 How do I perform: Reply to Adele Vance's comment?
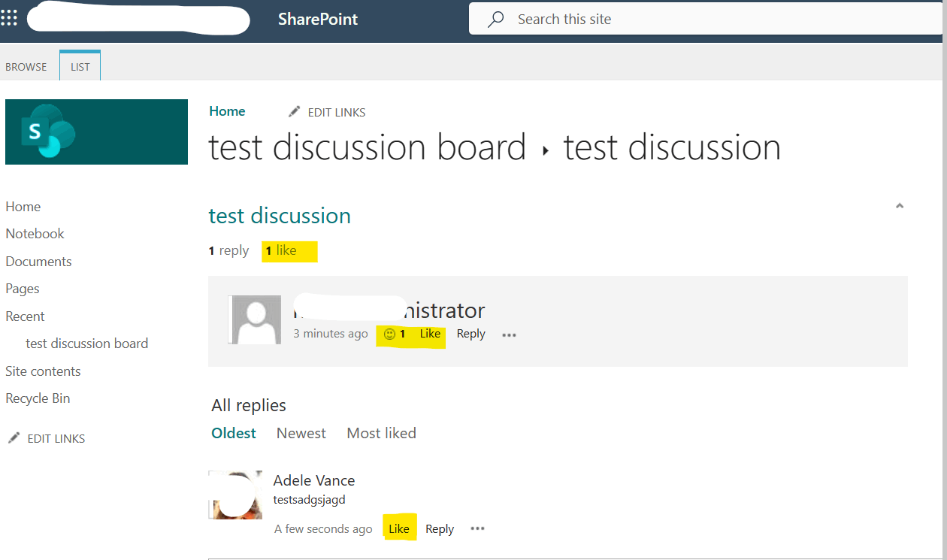(440, 529)
